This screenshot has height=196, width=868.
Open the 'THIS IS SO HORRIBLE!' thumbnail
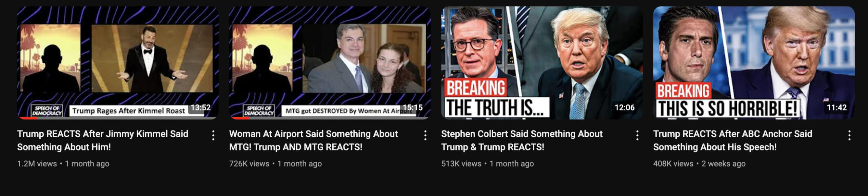(754, 63)
